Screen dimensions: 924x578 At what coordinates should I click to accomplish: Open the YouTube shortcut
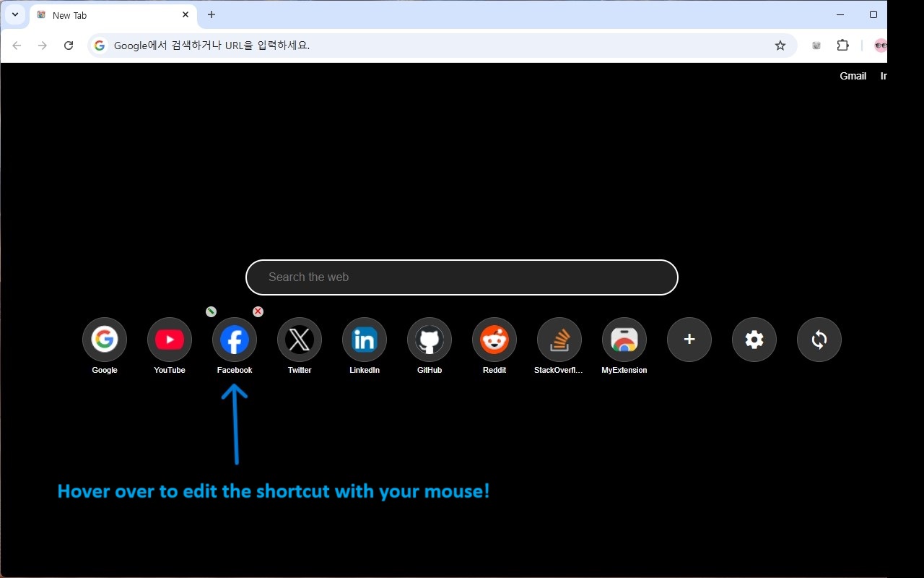[170, 340]
